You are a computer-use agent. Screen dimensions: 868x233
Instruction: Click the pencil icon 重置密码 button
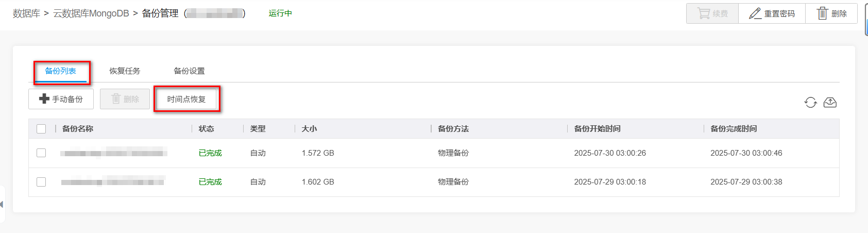[772, 13]
